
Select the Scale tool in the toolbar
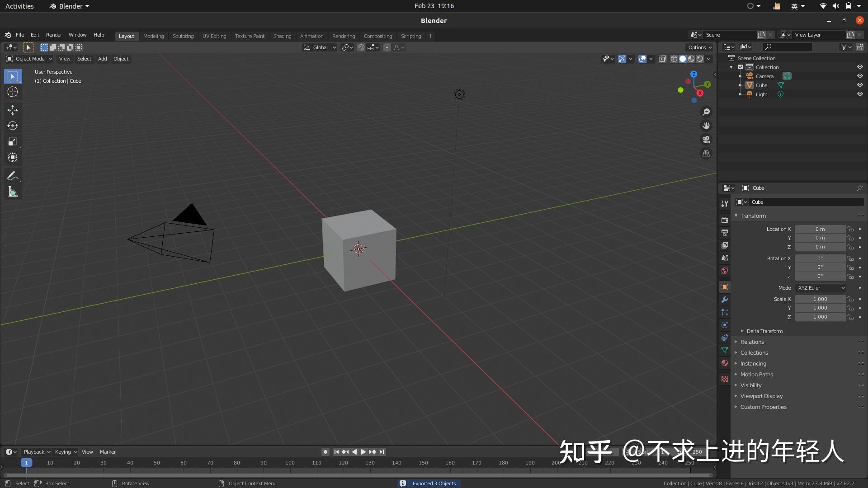tap(12, 141)
